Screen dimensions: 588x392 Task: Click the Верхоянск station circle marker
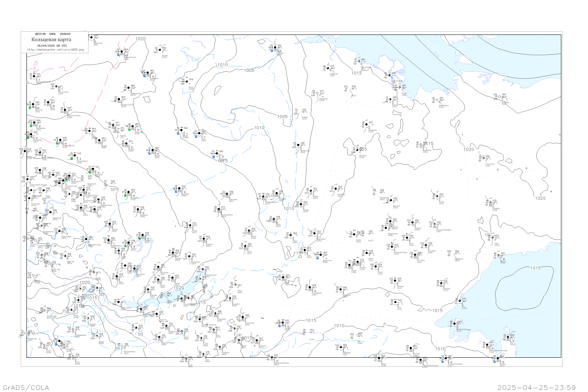coord(421,145)
